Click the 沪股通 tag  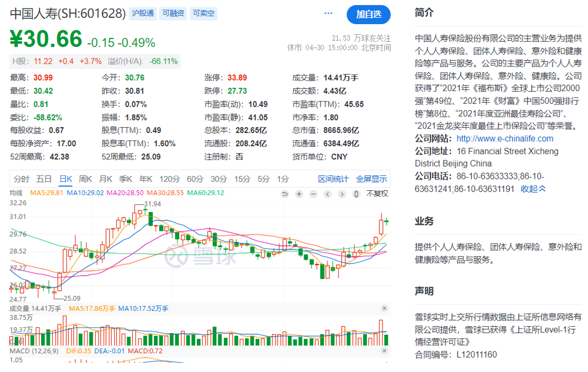(143, 13)
